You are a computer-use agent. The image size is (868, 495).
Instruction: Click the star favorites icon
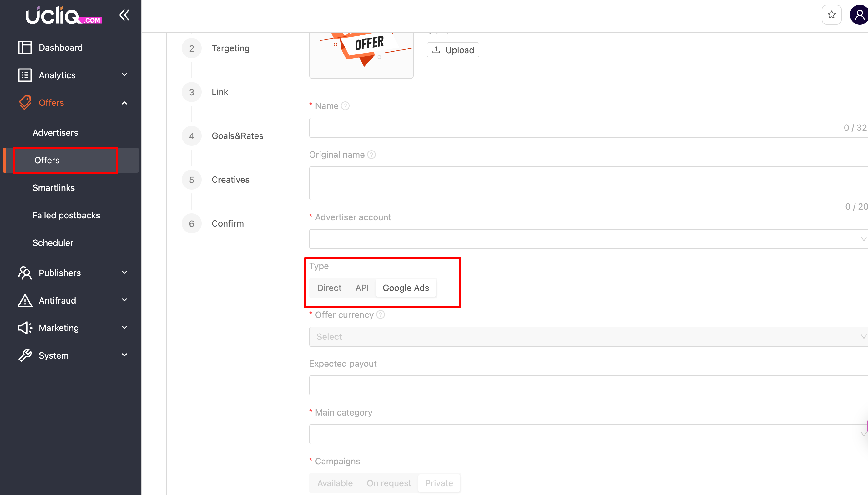point(831,15)
